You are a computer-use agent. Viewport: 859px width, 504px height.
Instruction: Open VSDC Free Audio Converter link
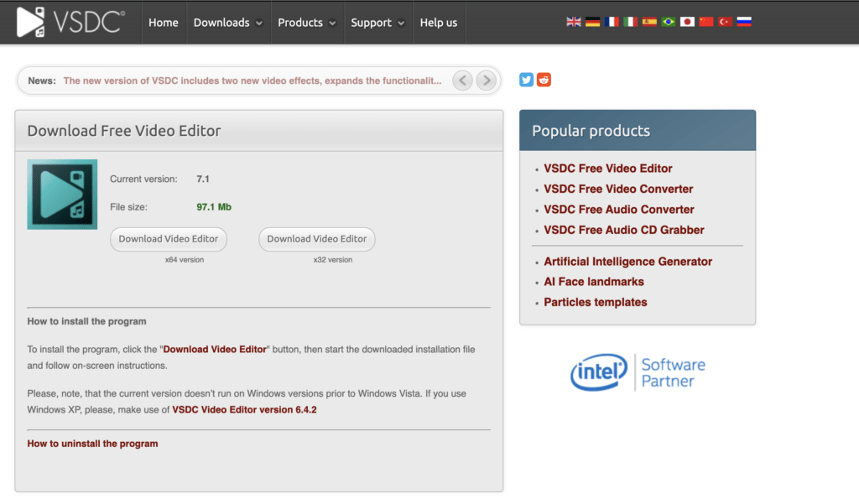pos(618,210)
